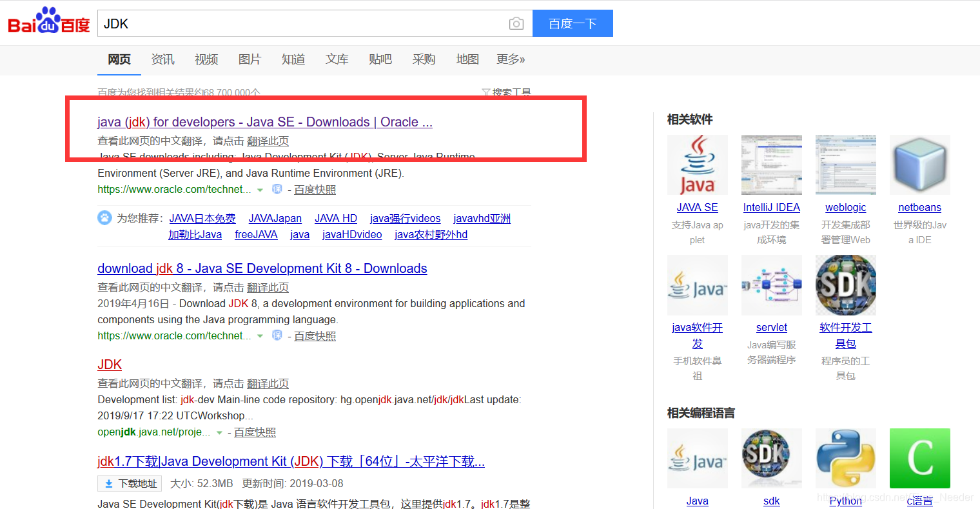Open the 加勒比Java suggestion link

pyautogui.click(x=195, y=235)
